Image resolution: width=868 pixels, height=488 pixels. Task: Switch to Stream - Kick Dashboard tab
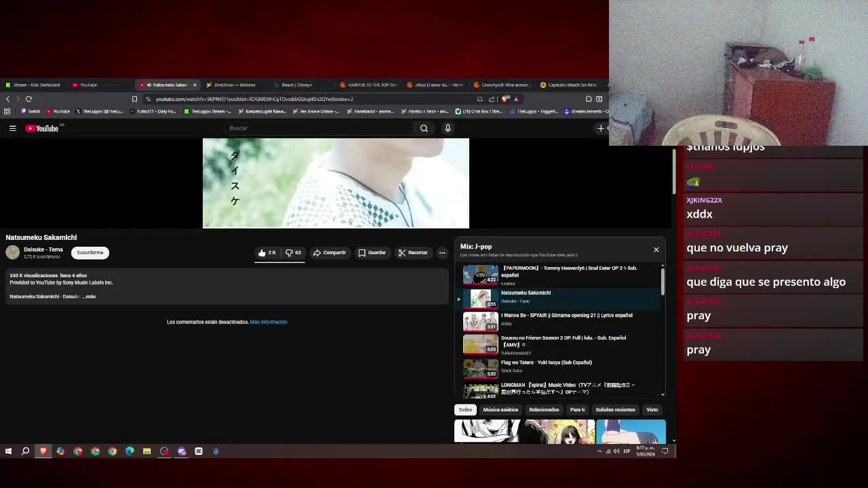pos(33,85)
